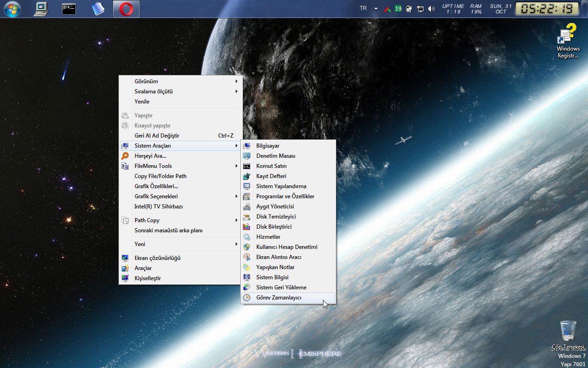Click the Herşeyi Ara magnifier icon

[125, 156]
